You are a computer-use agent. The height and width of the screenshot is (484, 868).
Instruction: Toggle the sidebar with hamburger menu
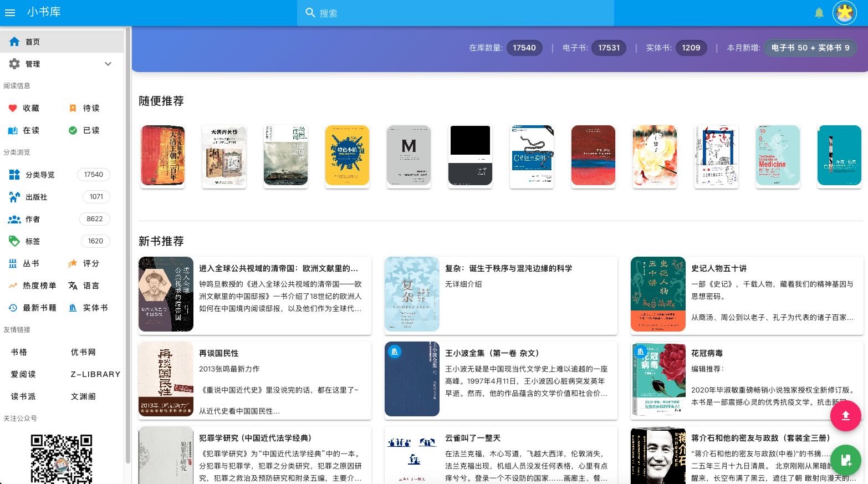point(10,12)
